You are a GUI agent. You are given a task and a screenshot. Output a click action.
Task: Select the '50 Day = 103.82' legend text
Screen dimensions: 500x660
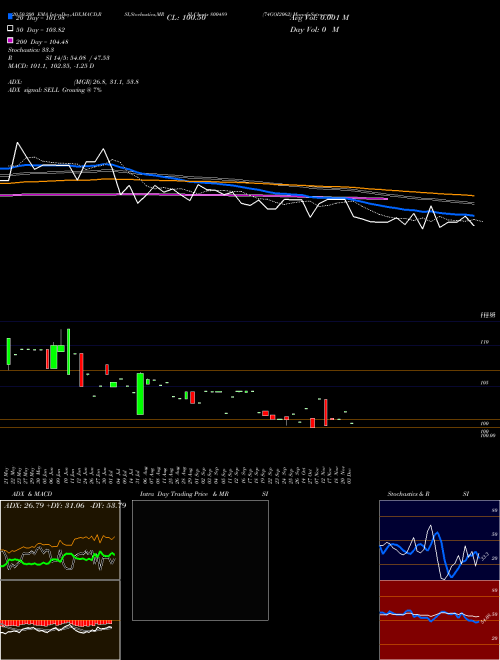tap(40, 29)
